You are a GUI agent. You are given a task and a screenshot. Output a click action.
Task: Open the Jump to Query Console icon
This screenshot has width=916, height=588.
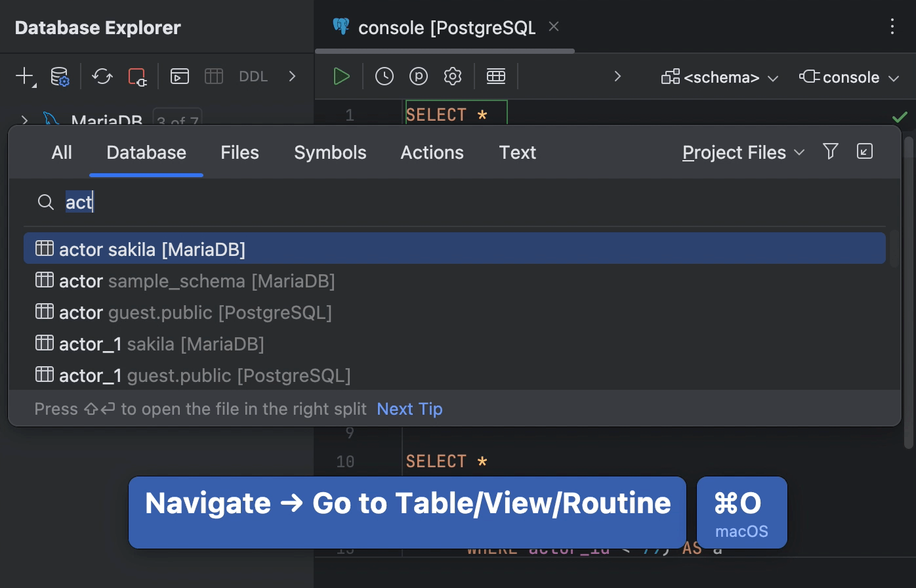pos(179,77)
